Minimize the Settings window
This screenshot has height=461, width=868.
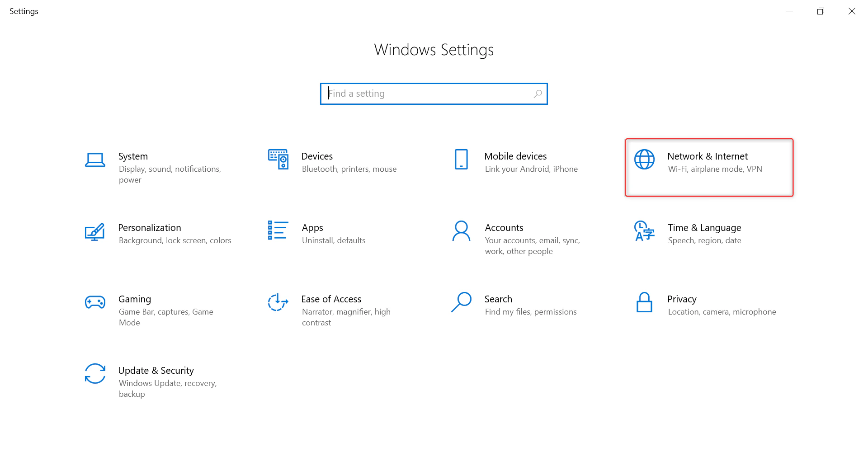coord(789,11)
